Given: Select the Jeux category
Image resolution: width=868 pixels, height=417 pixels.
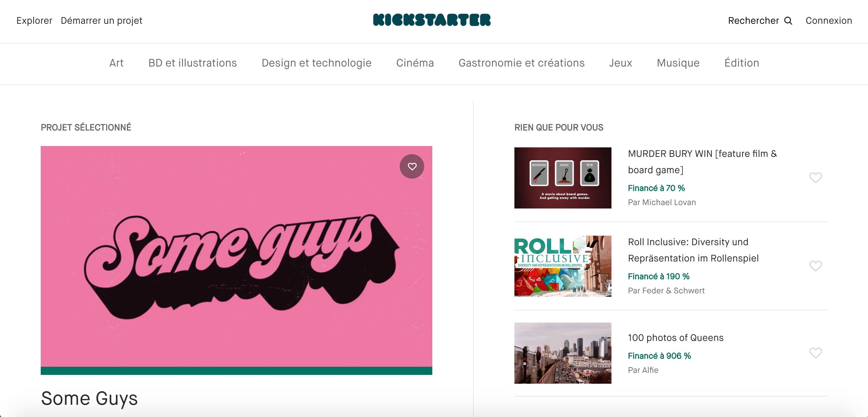Looking at the screenshot, I should 621,63.
